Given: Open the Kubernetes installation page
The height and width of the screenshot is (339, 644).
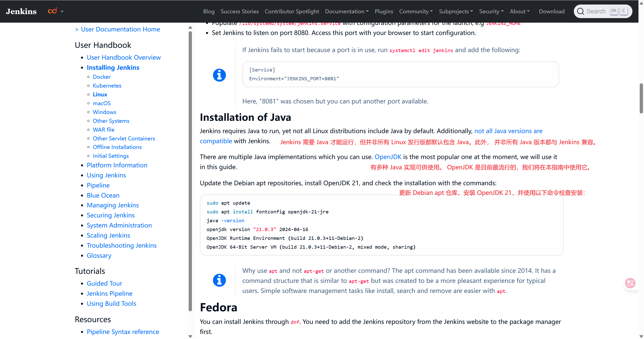Looking at the screenshot, I should click(x=107, y=86).
